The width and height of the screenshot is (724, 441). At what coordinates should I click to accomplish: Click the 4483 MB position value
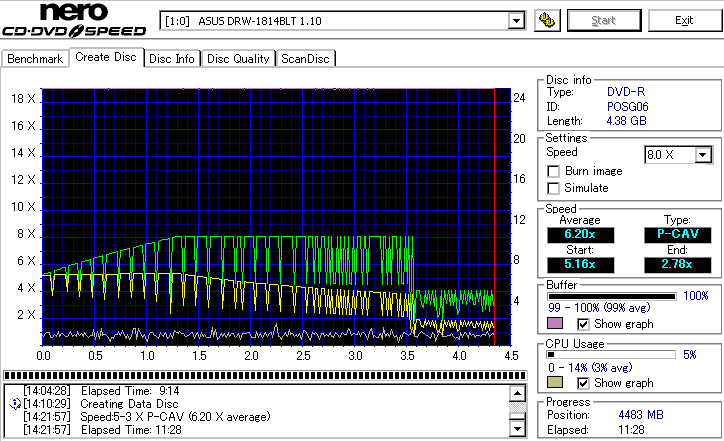pyautogui.click(x=641, y=415)
